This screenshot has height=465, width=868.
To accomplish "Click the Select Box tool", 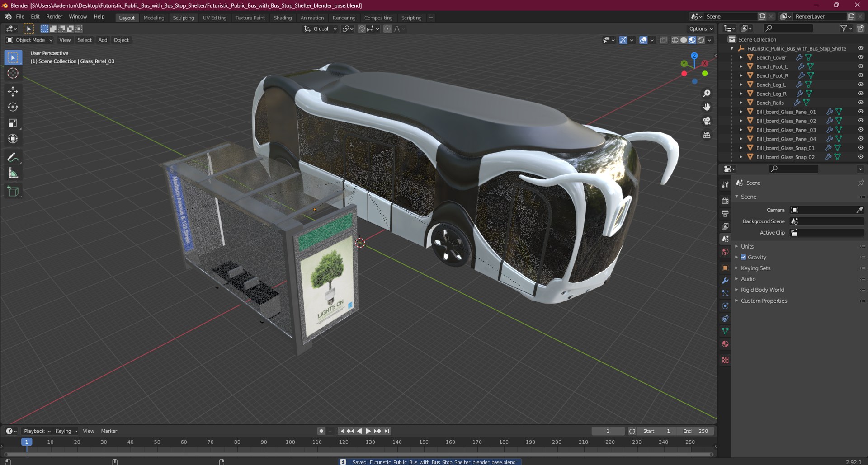I will pyautogui.click(x=13, y=57).
